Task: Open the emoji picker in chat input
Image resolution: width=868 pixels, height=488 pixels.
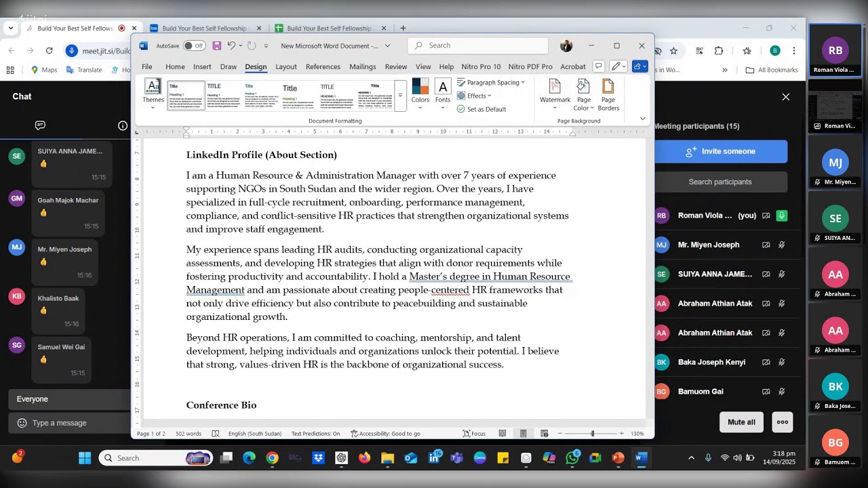Action: [x=22, y=423]
